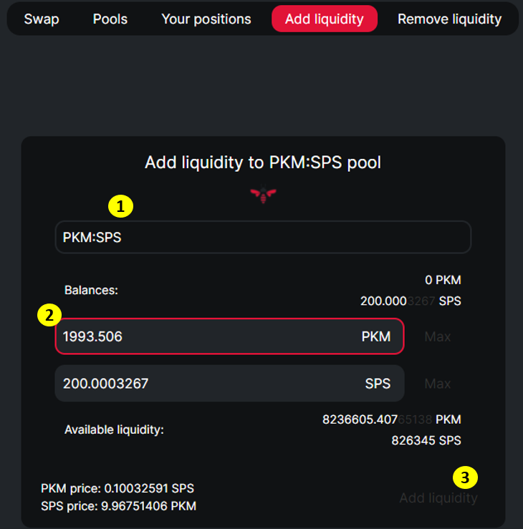Click Max next to SPS field
523x529 pixels.
click(438, 384)
